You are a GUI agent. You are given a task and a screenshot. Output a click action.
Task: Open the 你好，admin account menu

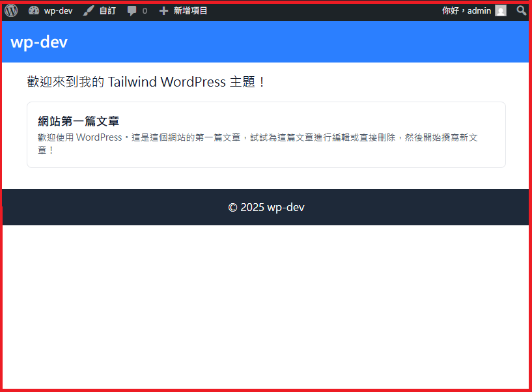click(x=466, y=10)
